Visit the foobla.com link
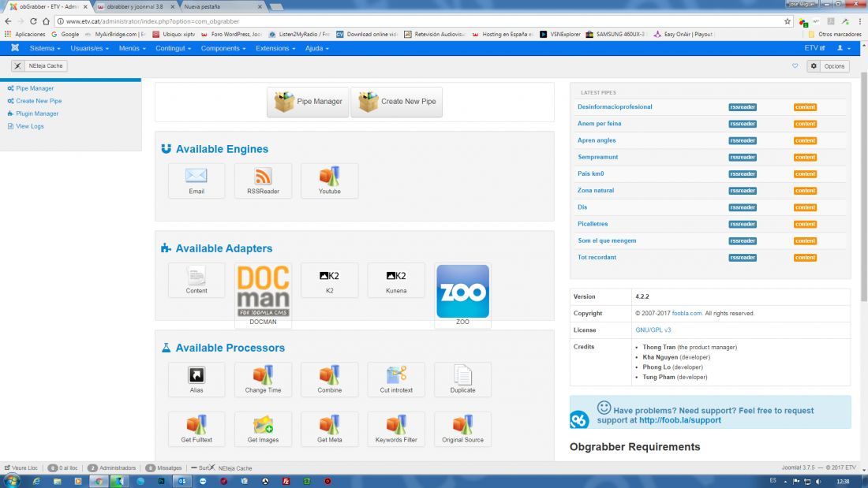 pyautogui.click(x=687, y=313)
